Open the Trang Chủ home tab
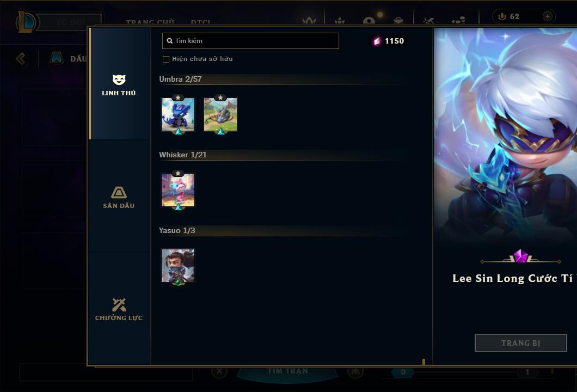 tap(150, 22)
